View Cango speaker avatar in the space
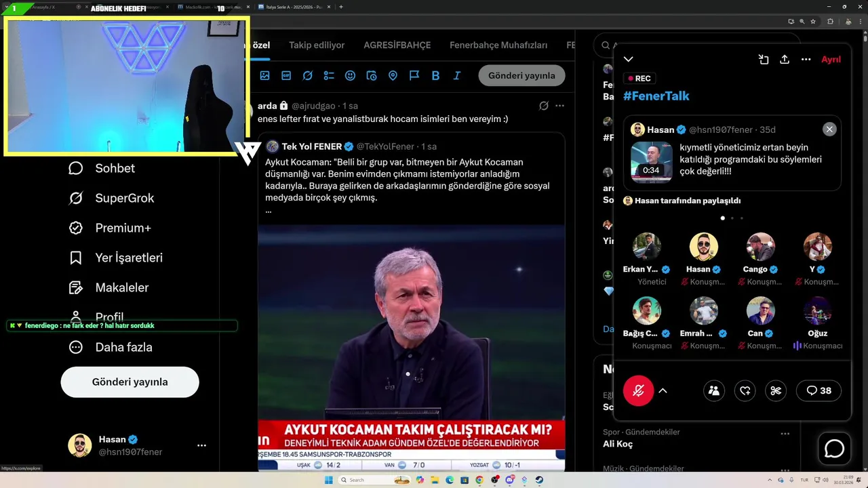The width and height of the screenshot is (868, 488). (x=760, y=247)
